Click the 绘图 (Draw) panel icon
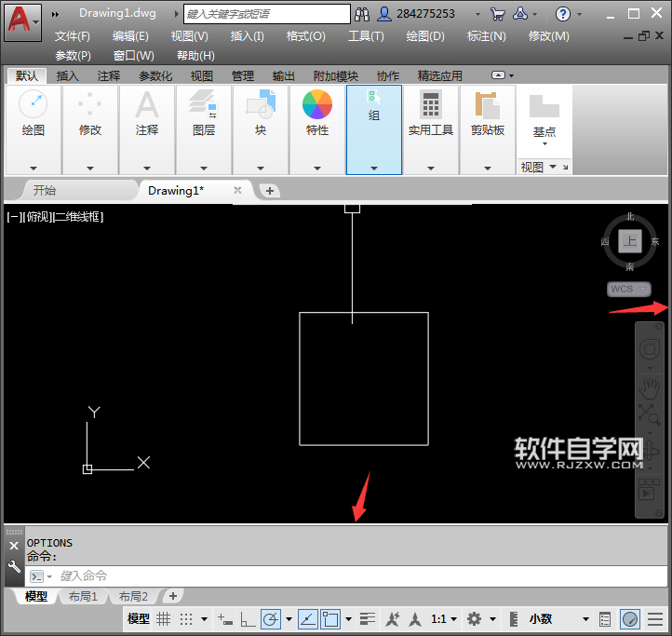672x636 pixels. (x=34, y=104)
